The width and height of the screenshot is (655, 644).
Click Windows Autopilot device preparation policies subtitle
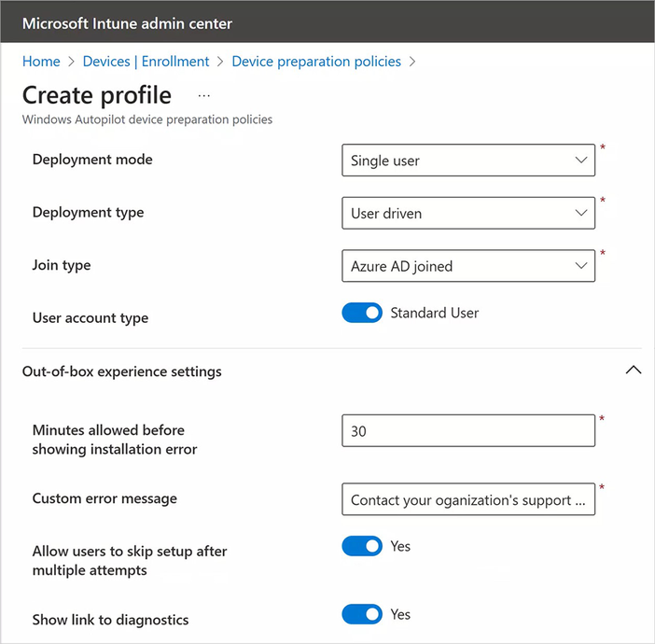[147, 119]
